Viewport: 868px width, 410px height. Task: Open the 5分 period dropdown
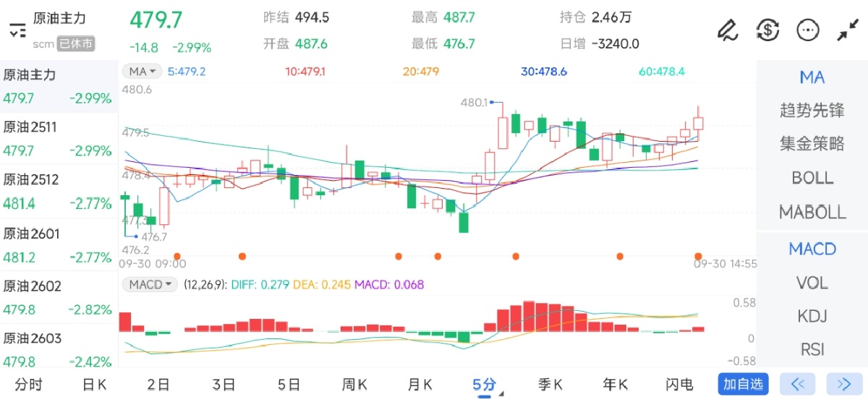[x=488, y=385]
